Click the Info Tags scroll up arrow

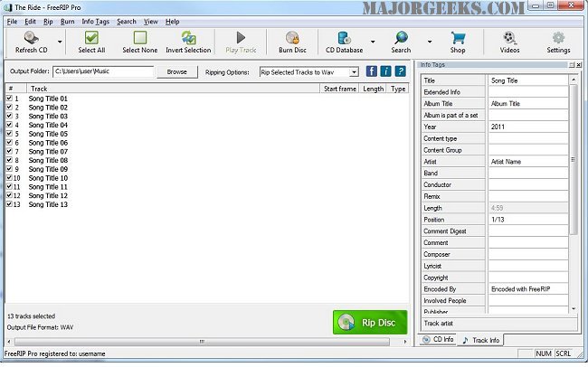pyautogui.click(x=574, y=80)
